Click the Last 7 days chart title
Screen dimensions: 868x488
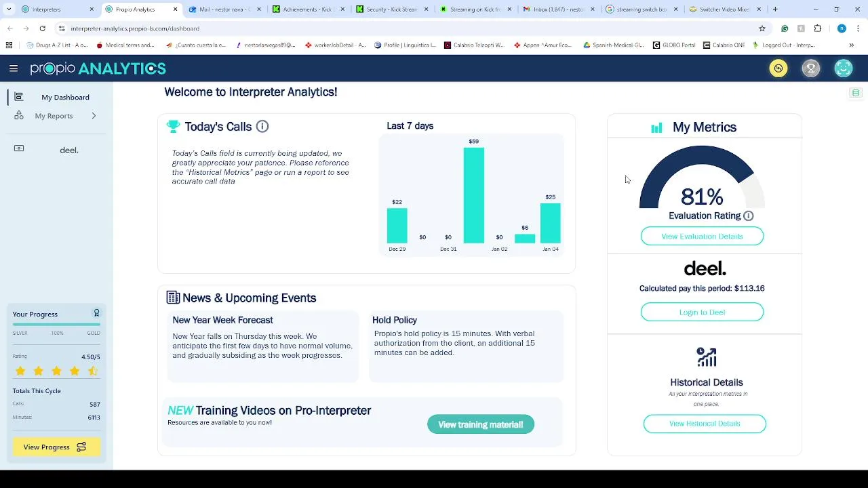[x=410, y=126]
